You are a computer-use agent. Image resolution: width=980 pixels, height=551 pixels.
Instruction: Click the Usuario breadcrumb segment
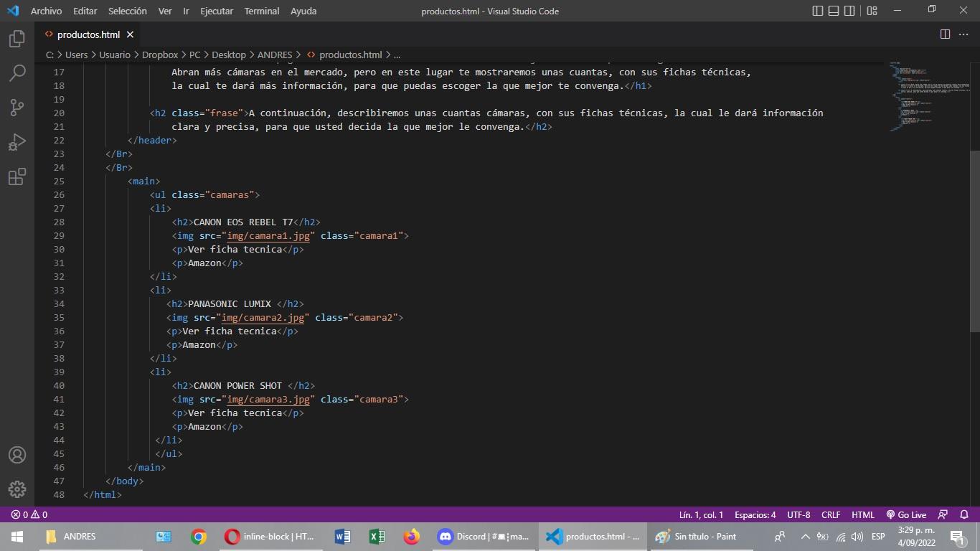[115, 55]
